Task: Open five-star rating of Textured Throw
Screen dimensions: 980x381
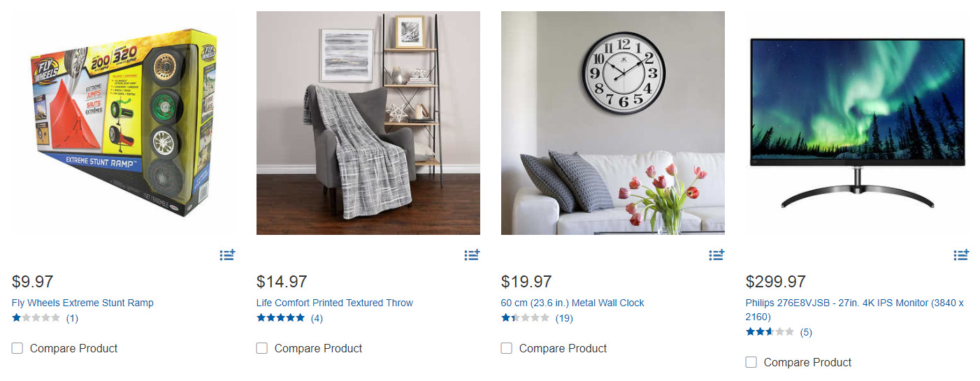Action: (x=281, y=318)
